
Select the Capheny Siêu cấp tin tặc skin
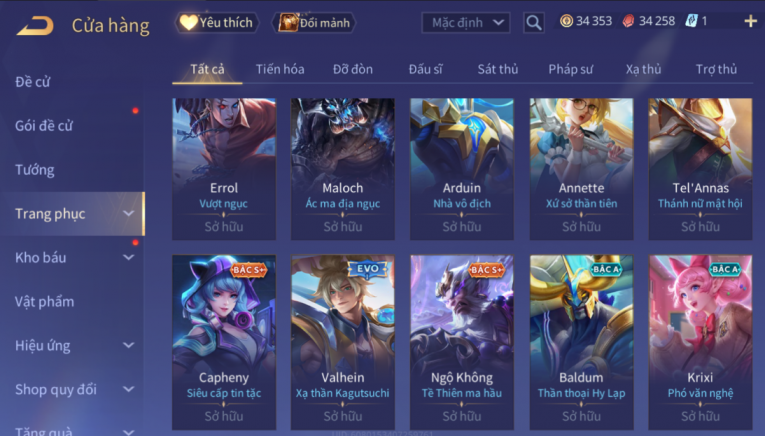point(224,342)
